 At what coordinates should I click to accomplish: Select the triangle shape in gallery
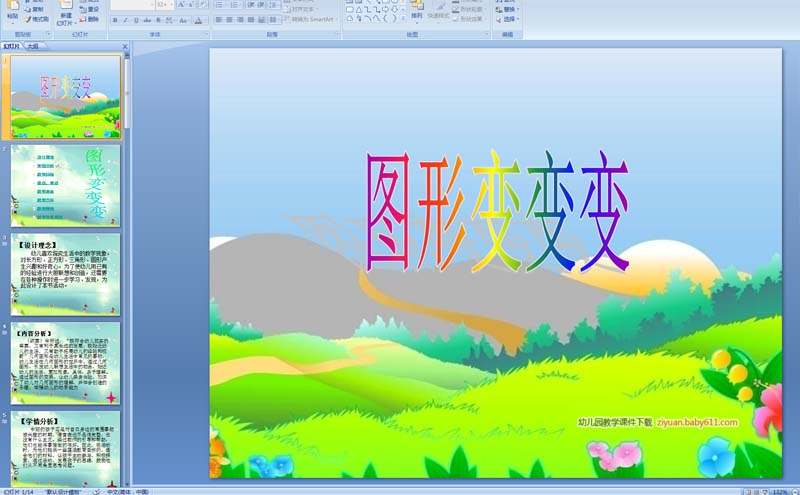point(359,9)
